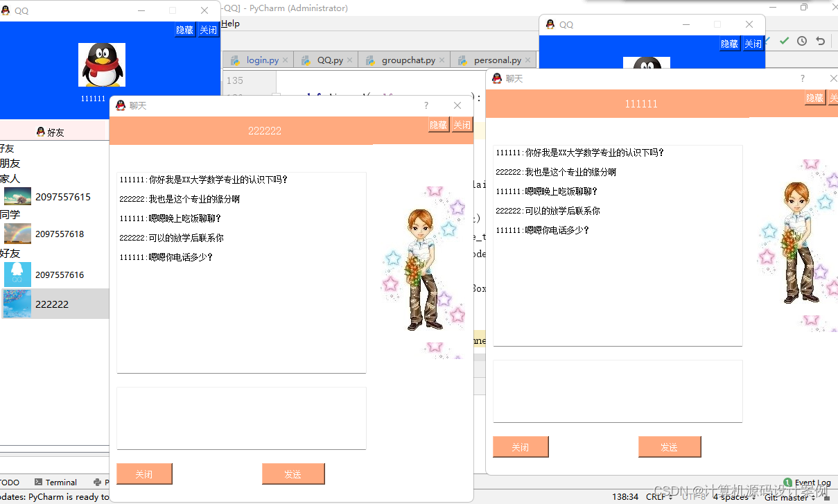This screenshot has height=504, width=838.
Task: Open the Help menu in PyCharm
Action: tap(230, 24)
